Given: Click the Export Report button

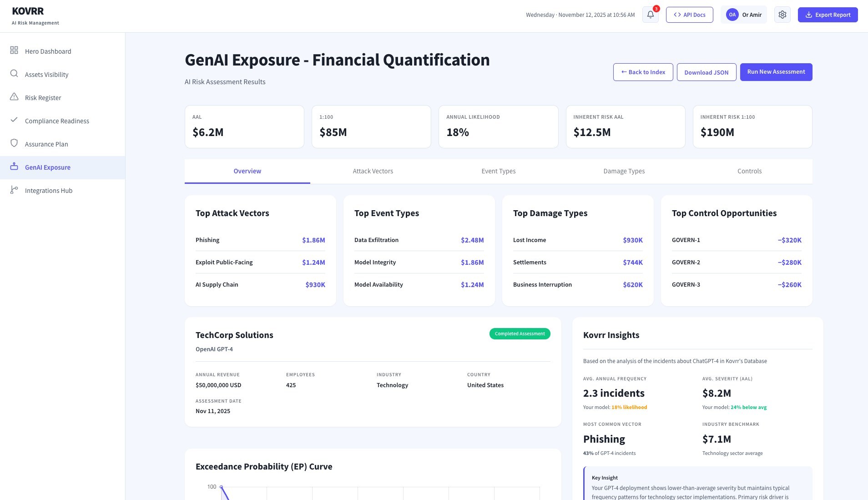Looking at the screenshot, I should [x=828, y=15].
